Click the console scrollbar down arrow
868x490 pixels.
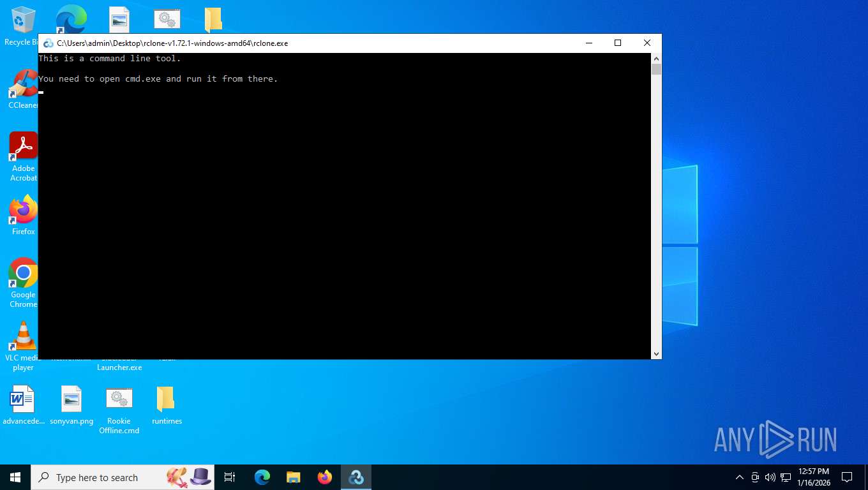coord(656,353)
